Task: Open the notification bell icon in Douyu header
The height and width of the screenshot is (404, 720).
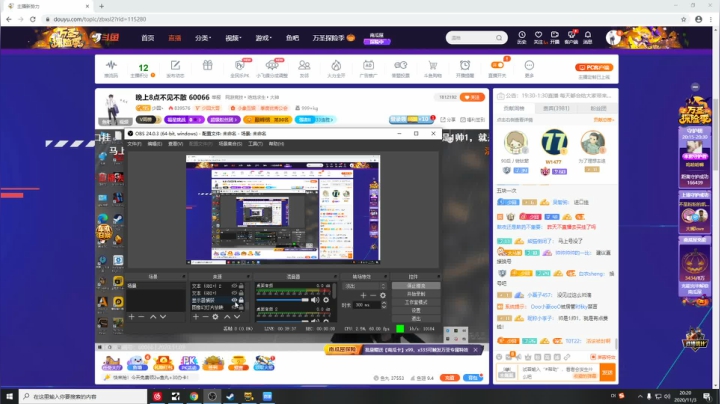Action: pyautogui.click(x=588, y=35)
